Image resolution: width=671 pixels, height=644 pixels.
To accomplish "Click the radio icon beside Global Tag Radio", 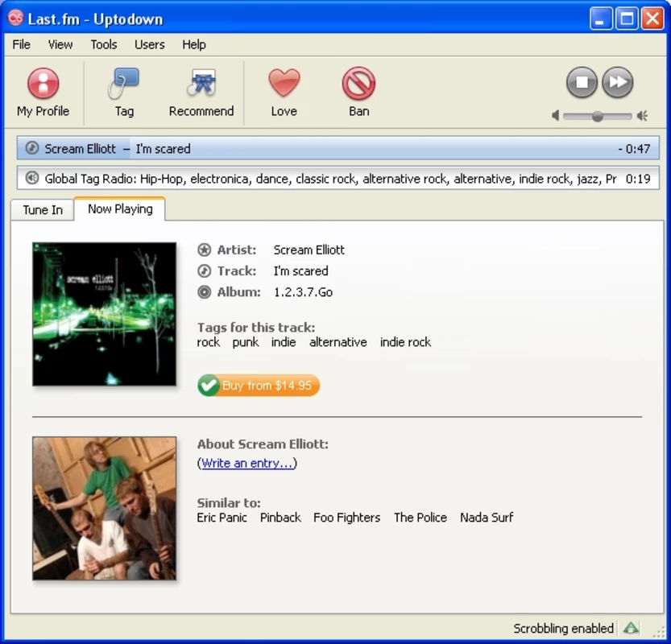I will [32, 178].
